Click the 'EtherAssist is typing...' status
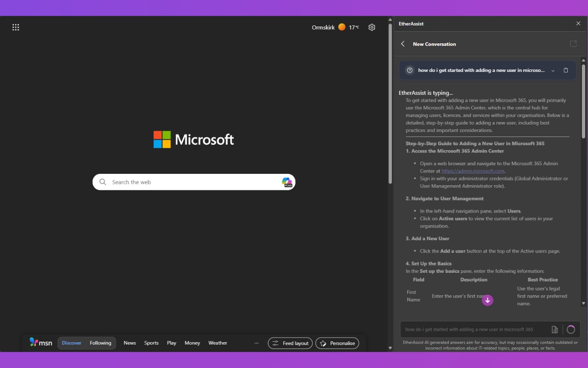This screenshot has width=588, height=368. [x=425, y=93]
